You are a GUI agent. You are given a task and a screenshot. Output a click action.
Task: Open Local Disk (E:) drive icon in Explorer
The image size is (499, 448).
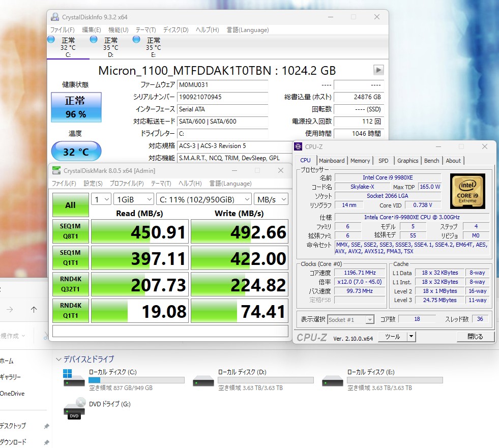click(333, 380)
